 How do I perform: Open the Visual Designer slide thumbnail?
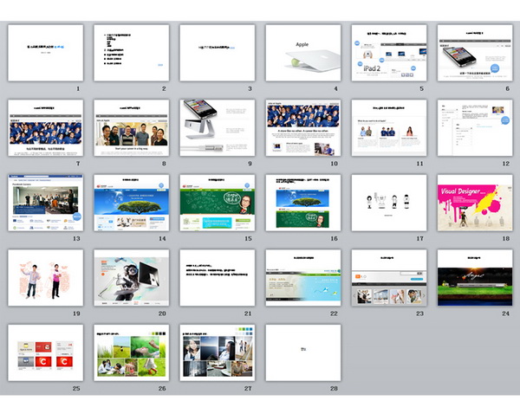click(474, 203)
